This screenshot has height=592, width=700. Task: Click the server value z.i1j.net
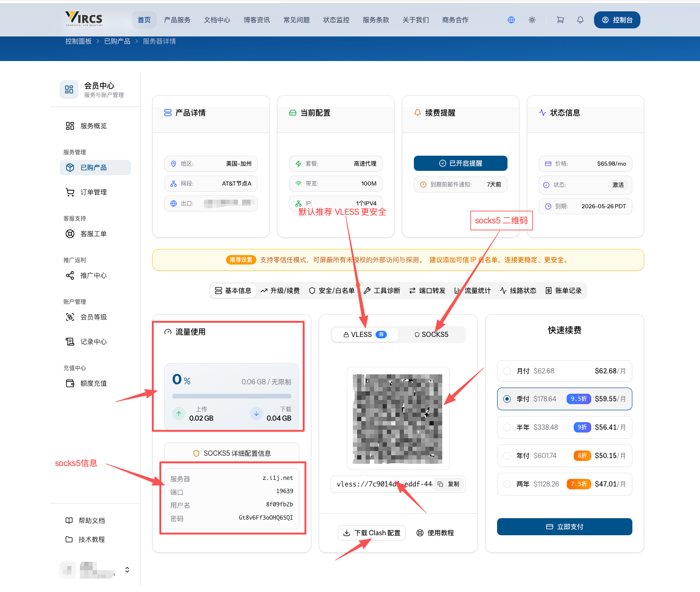tap(278, 478)
